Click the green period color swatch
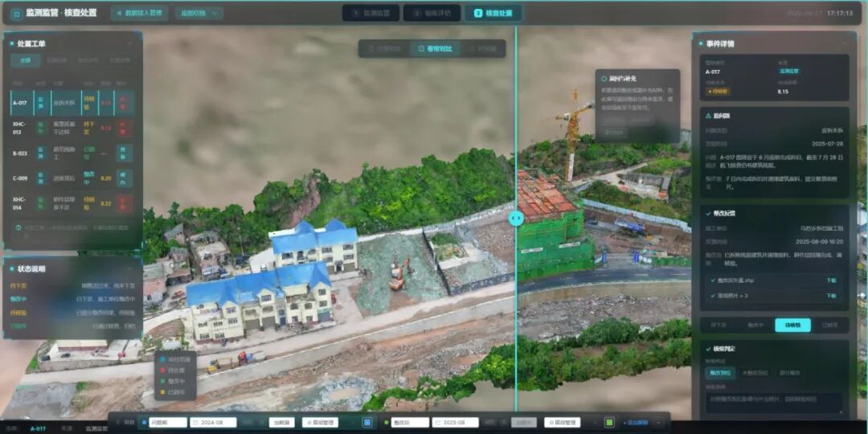Viewport: 868px width, 434px height. click(x=609, y=423)
